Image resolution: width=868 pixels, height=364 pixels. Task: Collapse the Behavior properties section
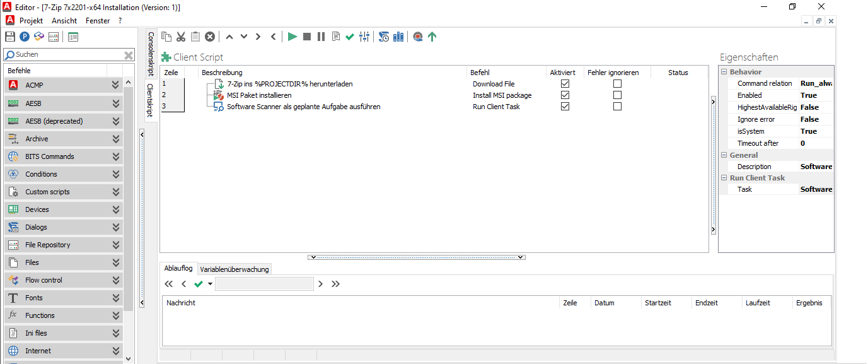pos(724,71)
